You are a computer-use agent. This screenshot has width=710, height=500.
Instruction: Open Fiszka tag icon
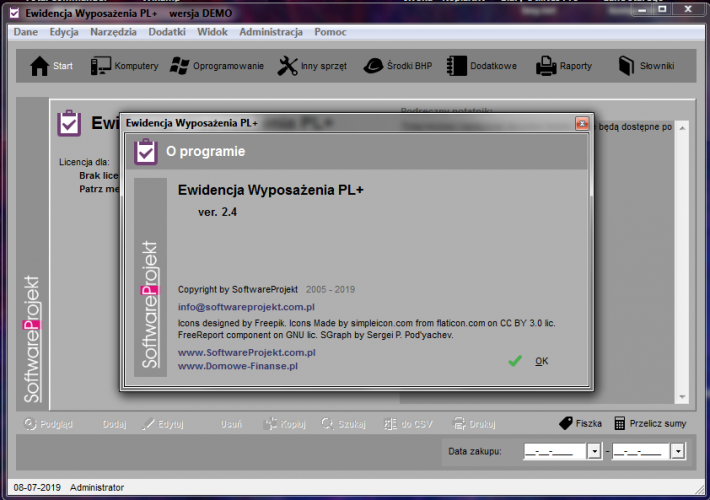click(566, 423)
